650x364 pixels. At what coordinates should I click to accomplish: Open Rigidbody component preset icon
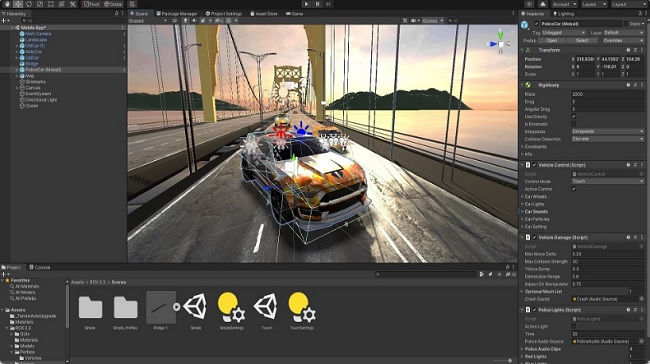pos(635,85)
